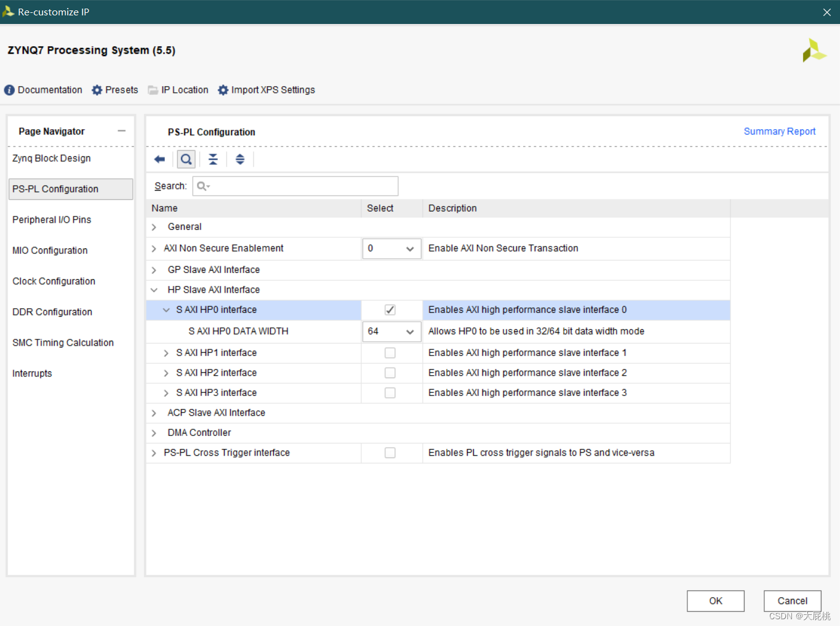This screenshot has width=840, height=626.
Task: Open SMC Timing Calculation page
Action: pyautogui.click(x=63, y=343)
